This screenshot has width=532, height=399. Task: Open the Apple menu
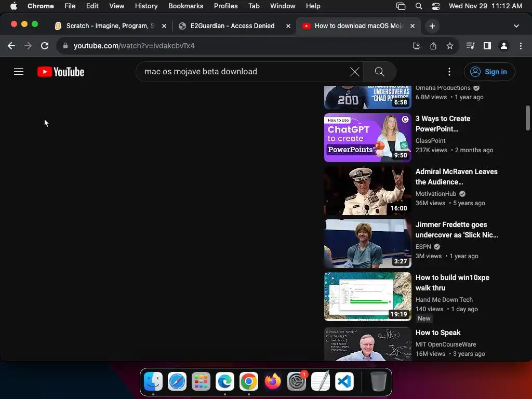coord(14,6)
